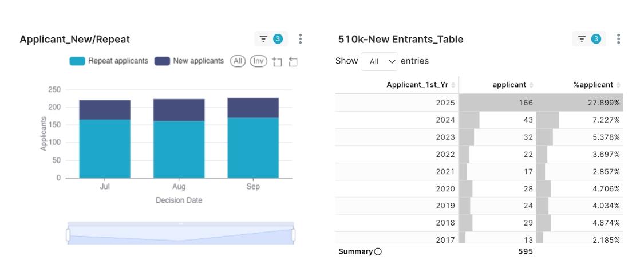Click the chart zoom reset icon
644x264 pixels.
(x=293, y=61)
